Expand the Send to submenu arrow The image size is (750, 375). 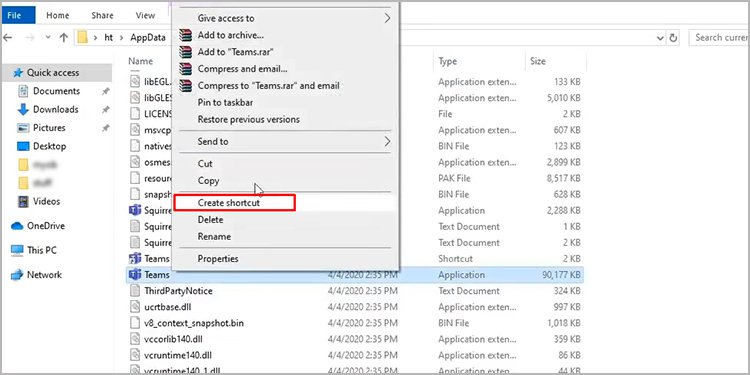point(387,142)
